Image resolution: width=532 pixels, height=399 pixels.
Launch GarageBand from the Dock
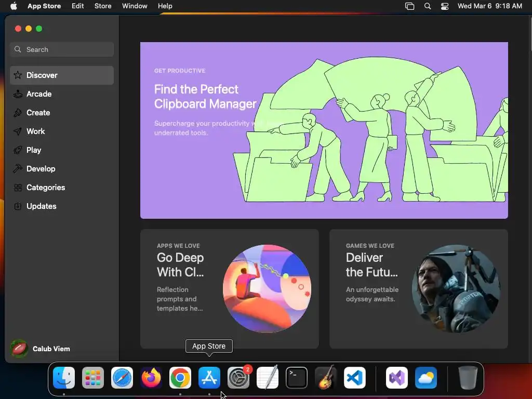(326, 378)
